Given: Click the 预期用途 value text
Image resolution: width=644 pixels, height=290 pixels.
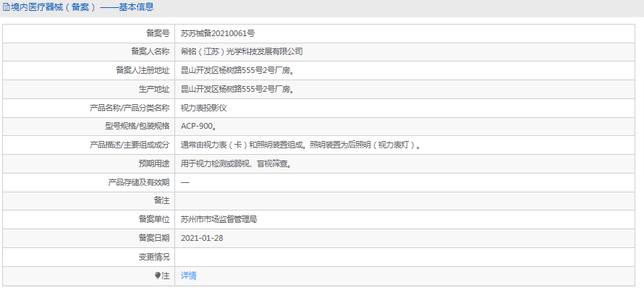Looking at the screenshot, I should (x=236, y=164).
